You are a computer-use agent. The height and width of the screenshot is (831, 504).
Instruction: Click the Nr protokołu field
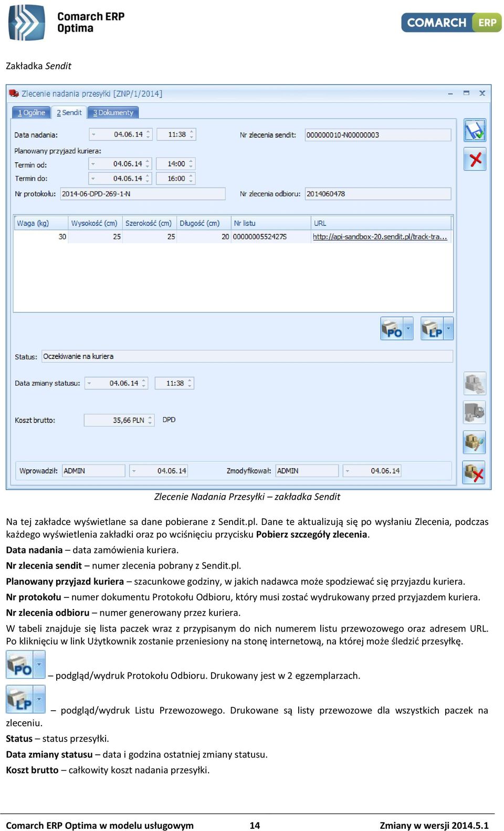point(142,194)
